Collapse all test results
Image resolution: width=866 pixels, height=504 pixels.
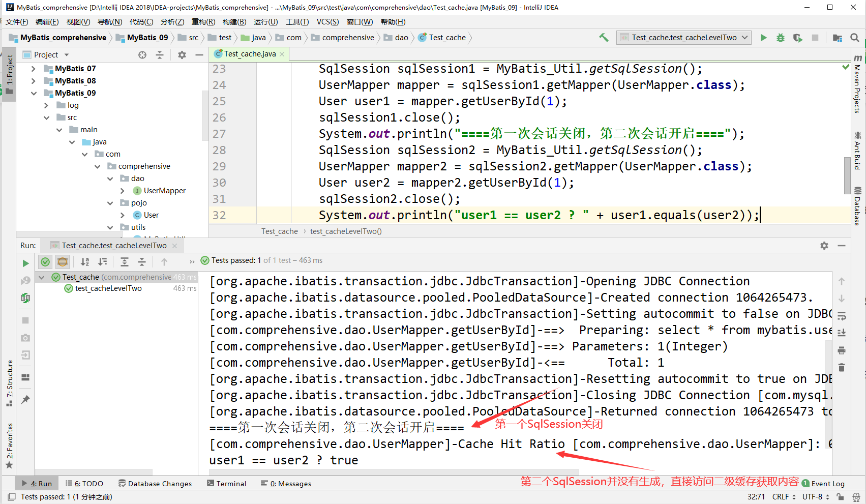(x=142, y=262)
